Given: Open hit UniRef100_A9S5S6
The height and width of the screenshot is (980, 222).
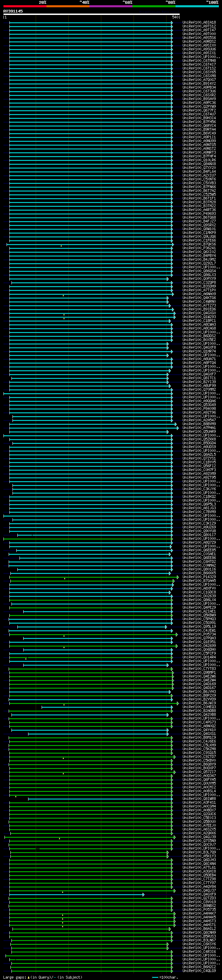Looking at the screenshot, I should click(x=199, y=38).
